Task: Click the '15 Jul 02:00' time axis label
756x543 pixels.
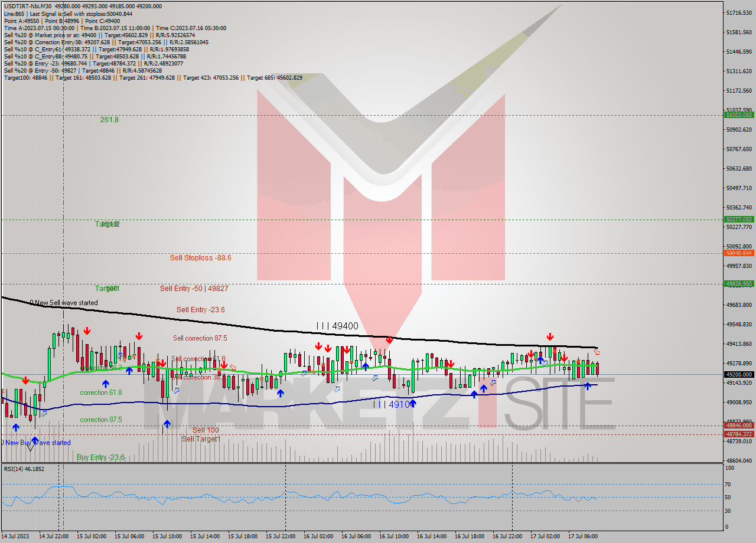Action: point(92,537)
